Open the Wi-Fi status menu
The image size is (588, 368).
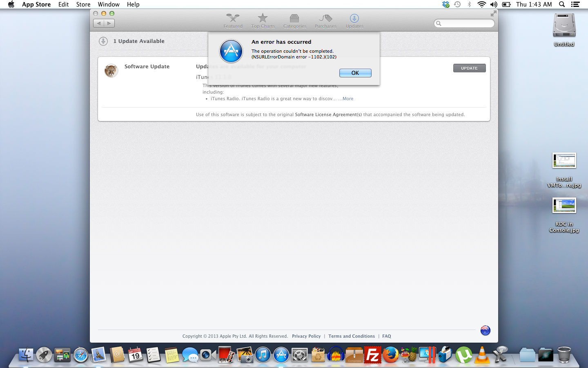481,4
